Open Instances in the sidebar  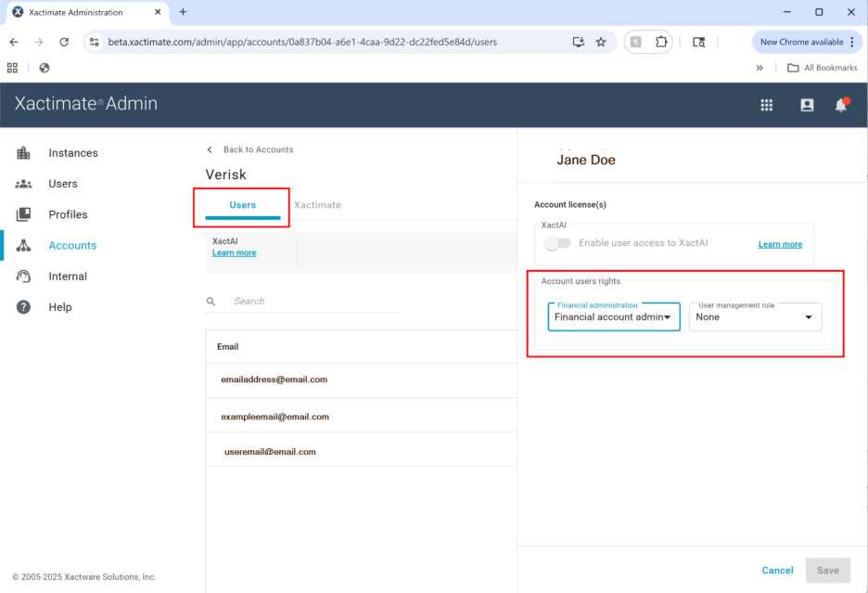tap(57, 153)
